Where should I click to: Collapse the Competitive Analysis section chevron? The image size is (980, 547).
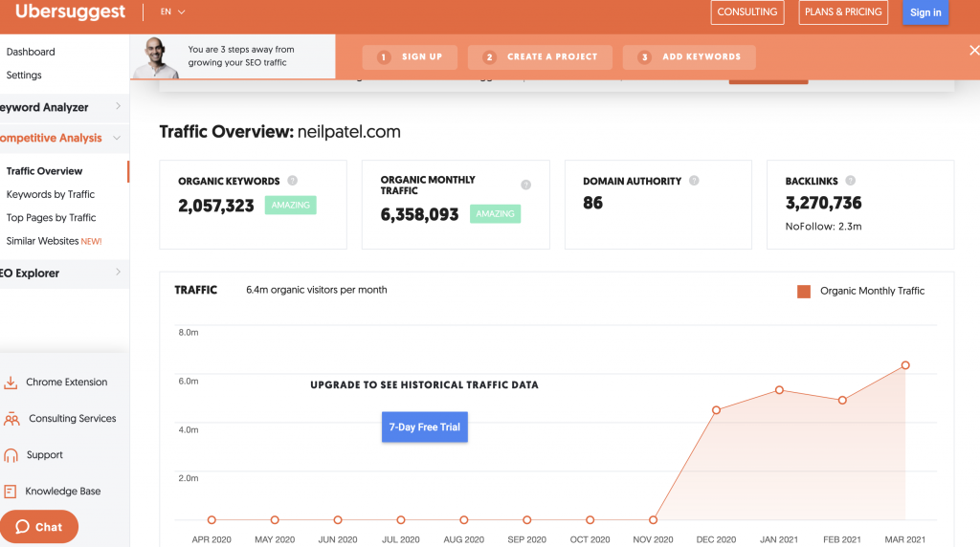point(117,138)
